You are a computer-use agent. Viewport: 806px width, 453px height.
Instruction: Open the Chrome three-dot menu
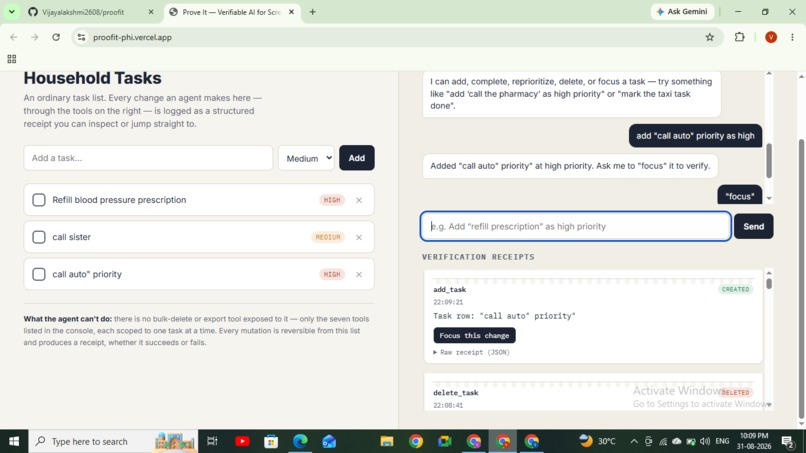(792, 37)
